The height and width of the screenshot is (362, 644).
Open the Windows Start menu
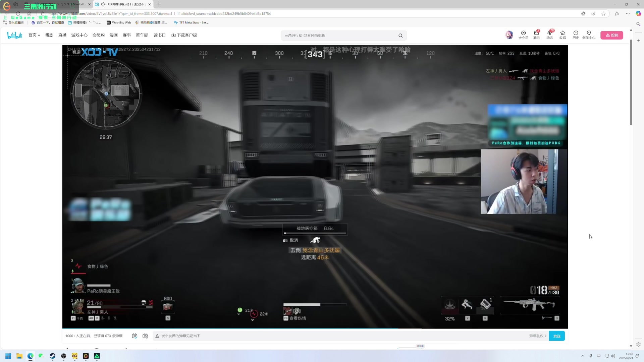[x=8, y=356]
